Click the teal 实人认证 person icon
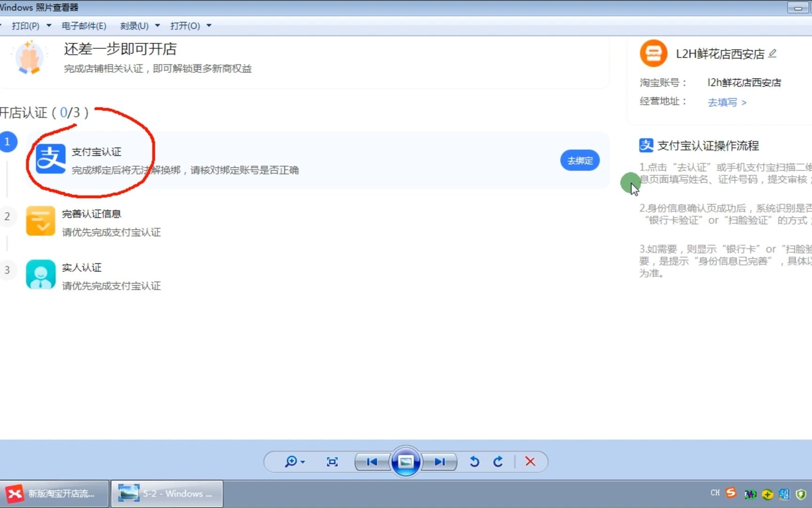Screen dimensions: 812x508 click(x=40, y=274)
